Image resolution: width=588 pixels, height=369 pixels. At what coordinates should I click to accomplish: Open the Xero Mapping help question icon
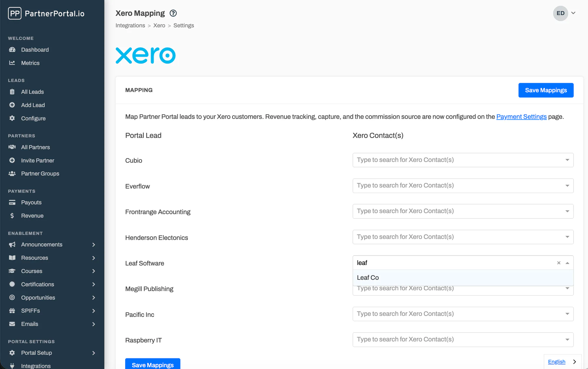pos(173,13)
